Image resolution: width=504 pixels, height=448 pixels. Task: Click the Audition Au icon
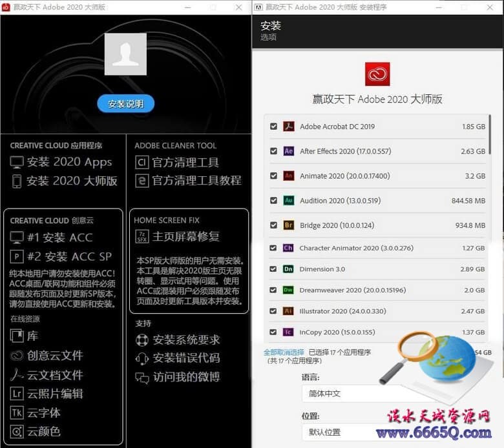(289, 200)
